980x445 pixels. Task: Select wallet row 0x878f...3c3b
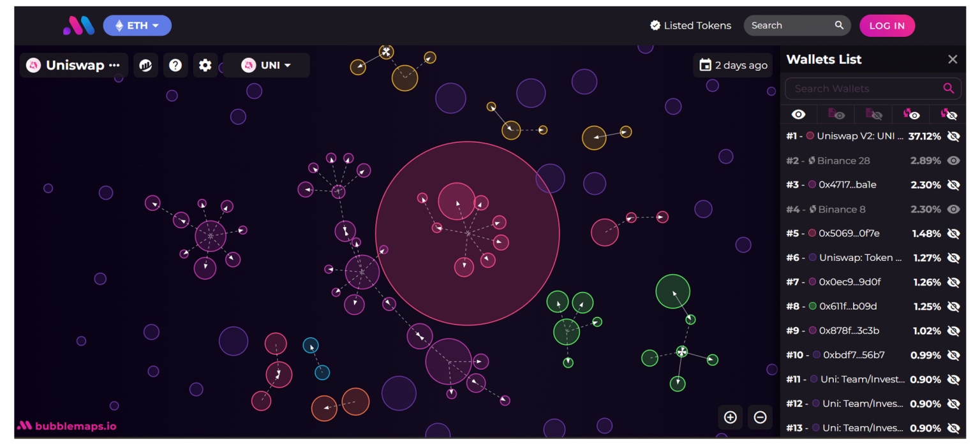(873, 331)
